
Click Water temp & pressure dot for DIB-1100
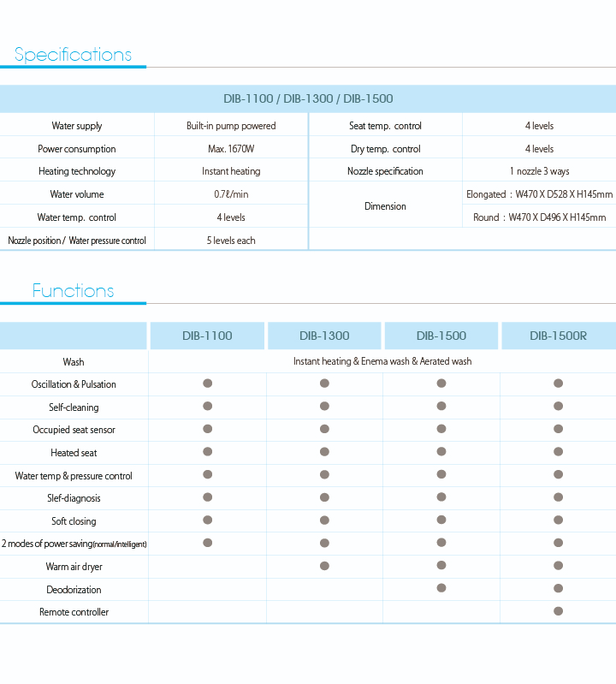point(208,474)
